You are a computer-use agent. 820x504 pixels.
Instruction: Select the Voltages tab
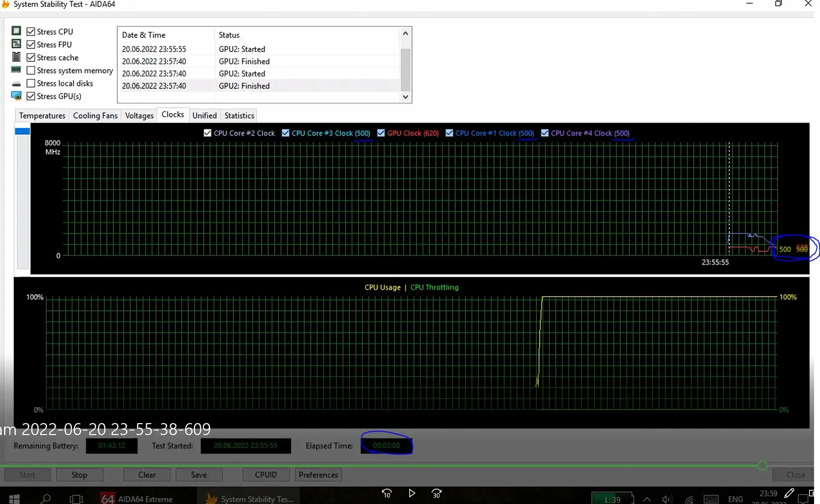pyautogui.click(x=139, y=116)
